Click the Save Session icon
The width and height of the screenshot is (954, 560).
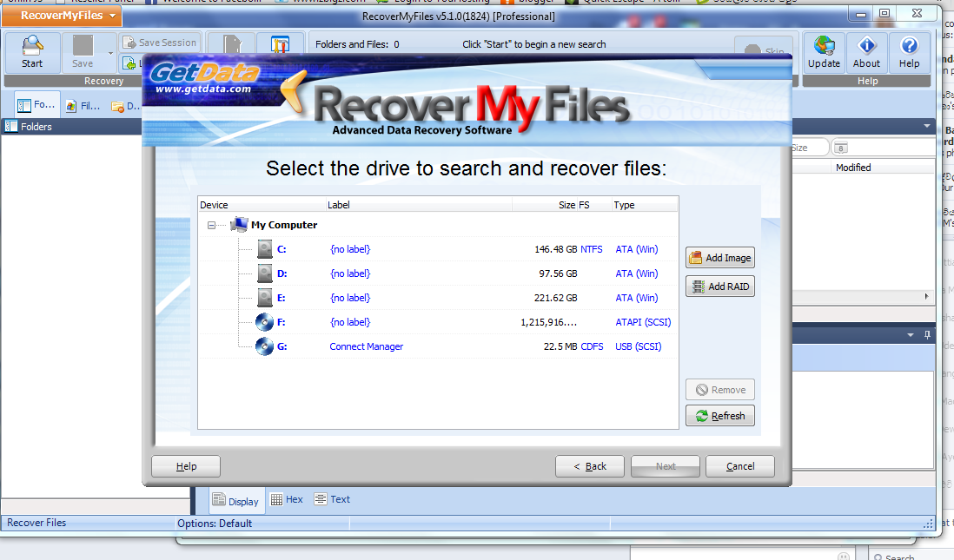(127, 42)
